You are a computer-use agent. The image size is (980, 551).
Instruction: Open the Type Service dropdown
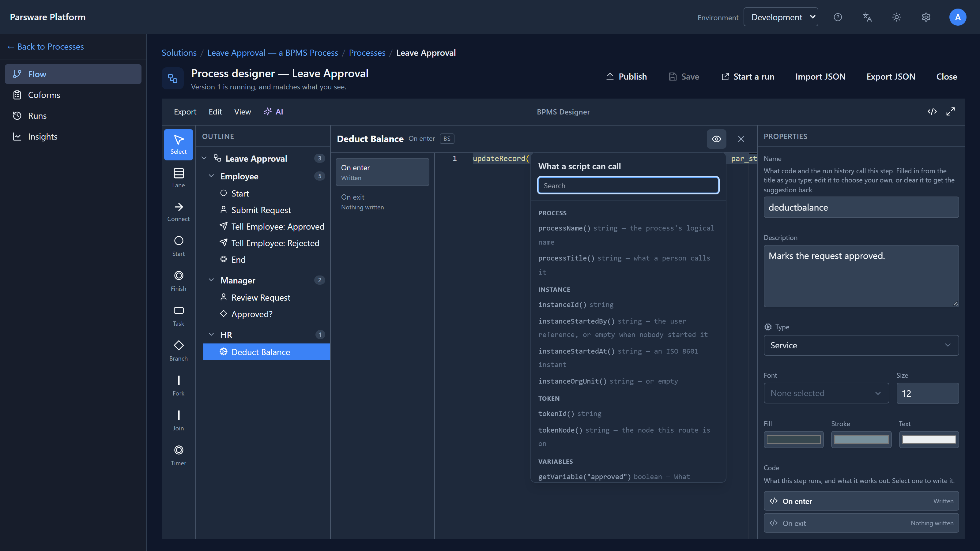[x=861, y=345]
